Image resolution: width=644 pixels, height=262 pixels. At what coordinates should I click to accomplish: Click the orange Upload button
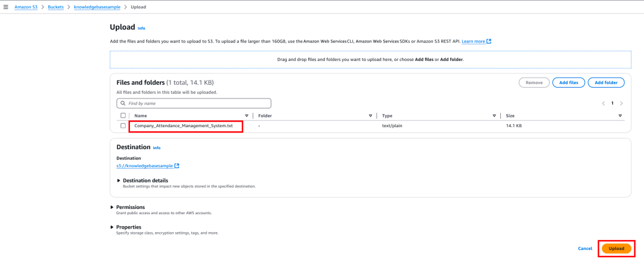tap(617, 248)
